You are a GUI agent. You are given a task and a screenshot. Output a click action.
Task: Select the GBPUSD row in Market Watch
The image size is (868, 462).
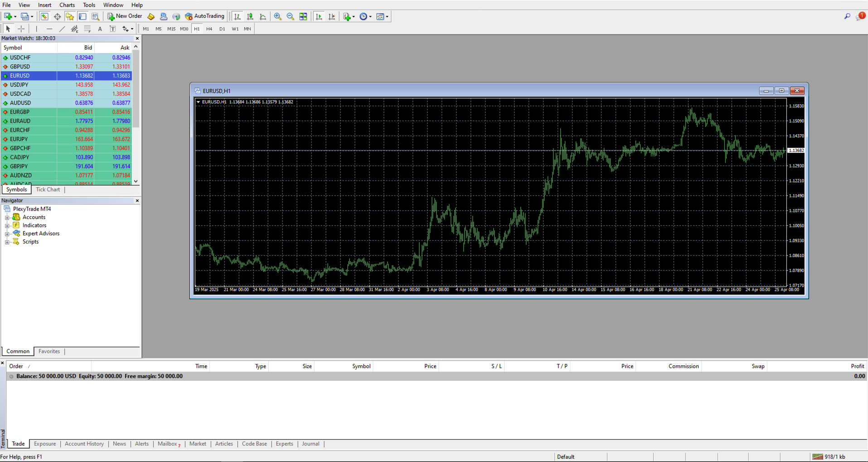[66, 67]
